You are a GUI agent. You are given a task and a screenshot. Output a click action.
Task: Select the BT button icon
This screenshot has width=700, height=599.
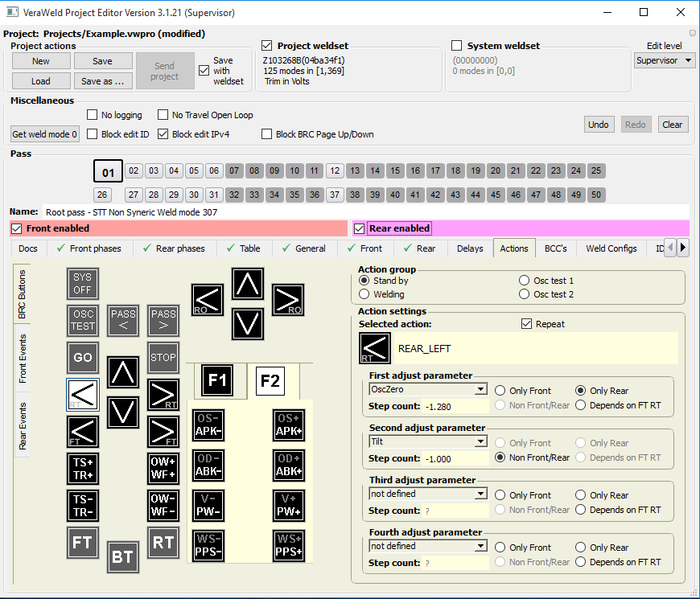click(123, 557)
